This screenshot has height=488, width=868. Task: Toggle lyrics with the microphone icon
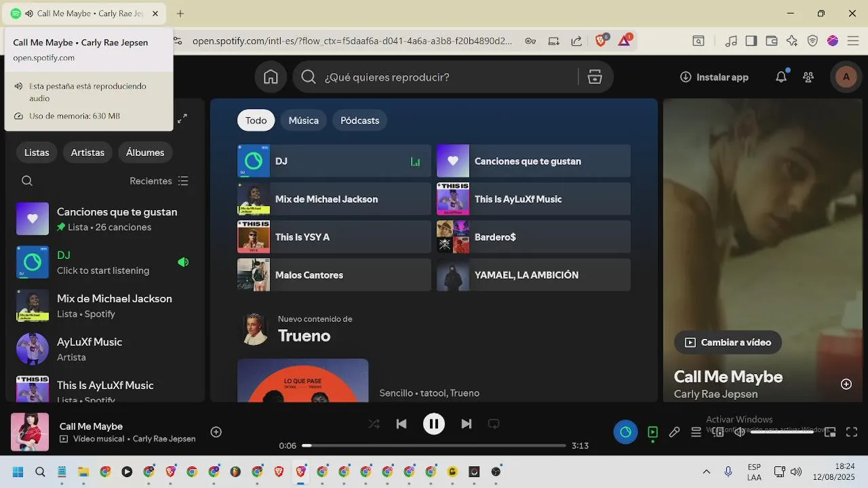(674, 432)
